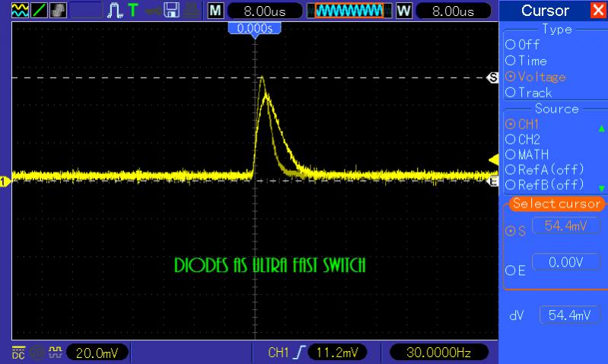The image size is (608, 364).
Task: Select the Voltage cursor type
Action: (x=536, y=77)
